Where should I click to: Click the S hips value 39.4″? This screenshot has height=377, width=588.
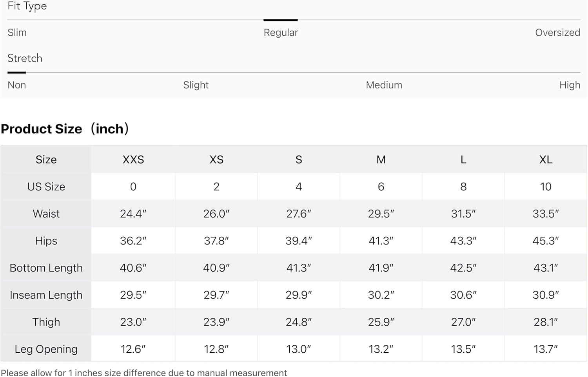(x=298, y=241)
